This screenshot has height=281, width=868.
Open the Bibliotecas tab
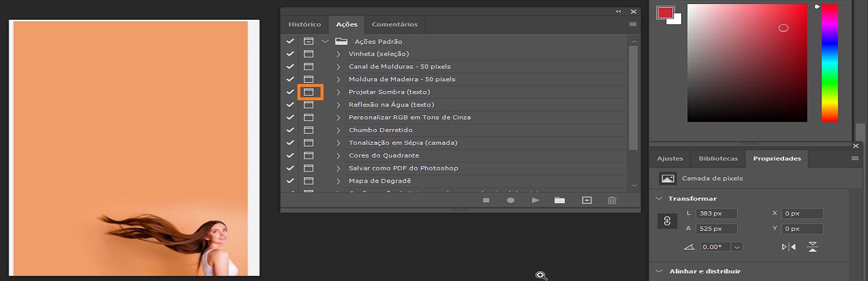[718, 158]
